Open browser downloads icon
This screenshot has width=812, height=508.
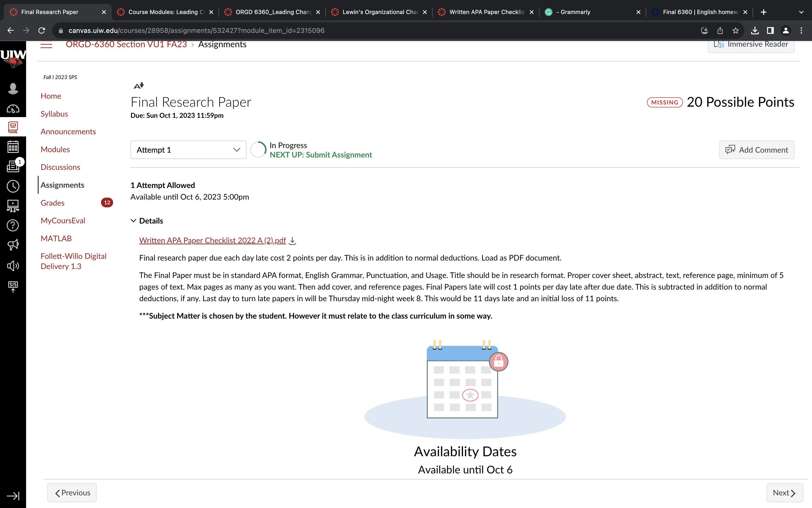point(755,30)
